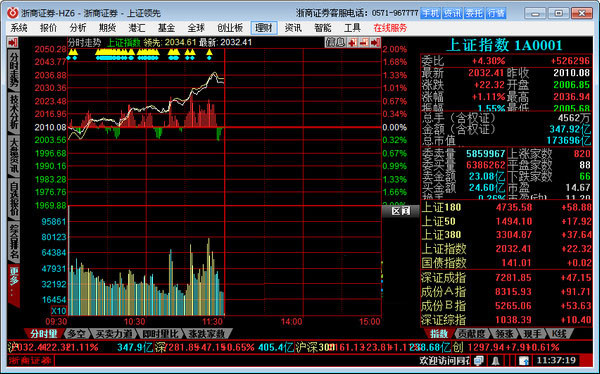Image resolution: width=600 pixels, height=374 pixels.
Task: Click the red plus icon above the chart
Action: click(352, 42)
